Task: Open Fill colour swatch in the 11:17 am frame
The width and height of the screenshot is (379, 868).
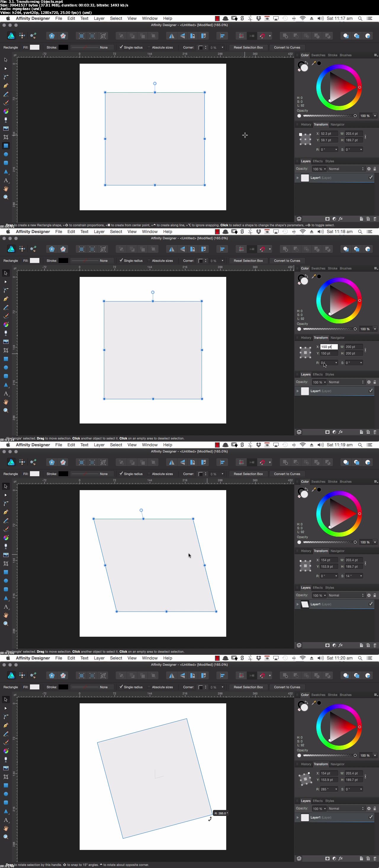Action: coord(35,47)
